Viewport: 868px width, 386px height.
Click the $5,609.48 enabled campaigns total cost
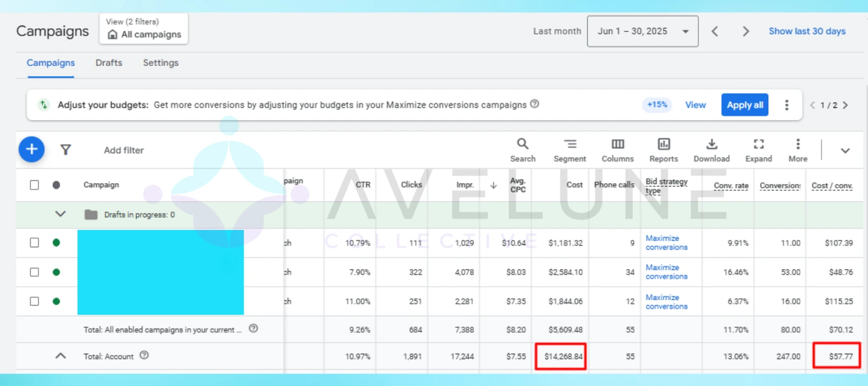[565, 330]
